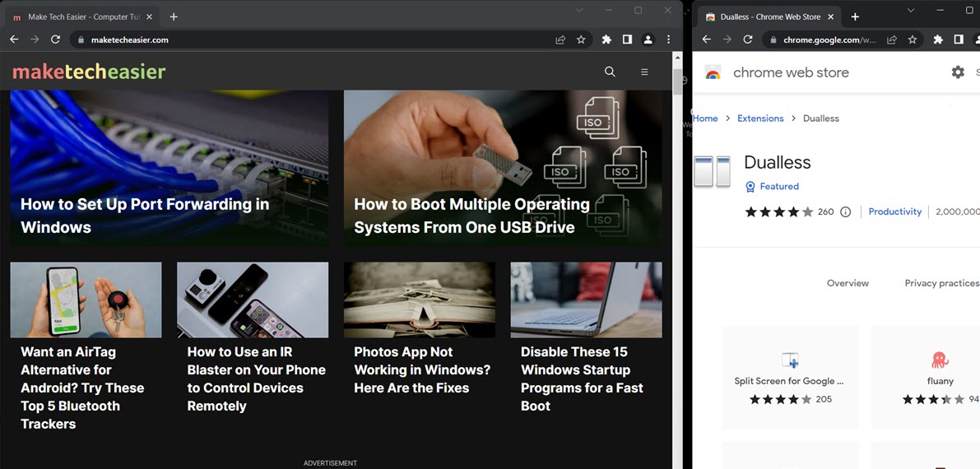The width and height of the screenshot is (980, 469).
Task: Select the Make Tech Easier tab
Action: [x=82, y=17]
